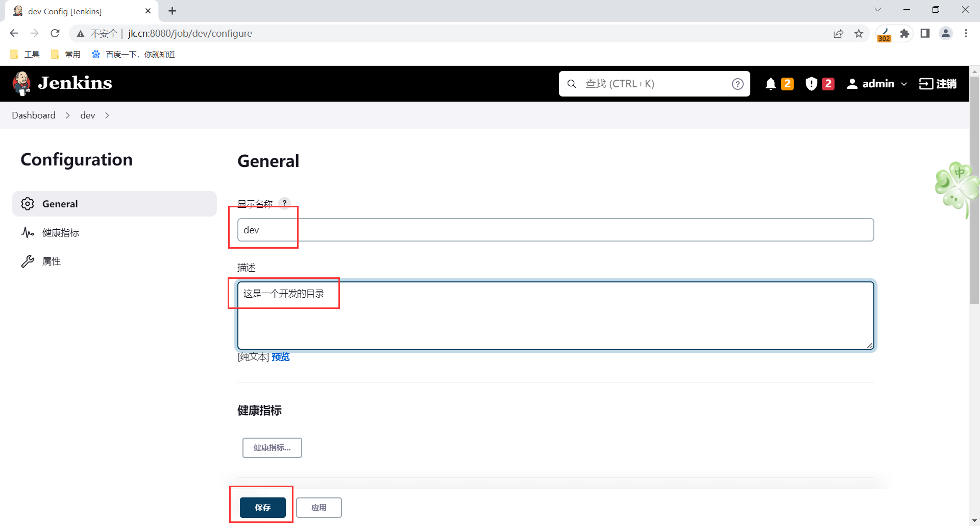Click the Jenkins logo mascot icon

pyautogui.click(x=21, y=83)
